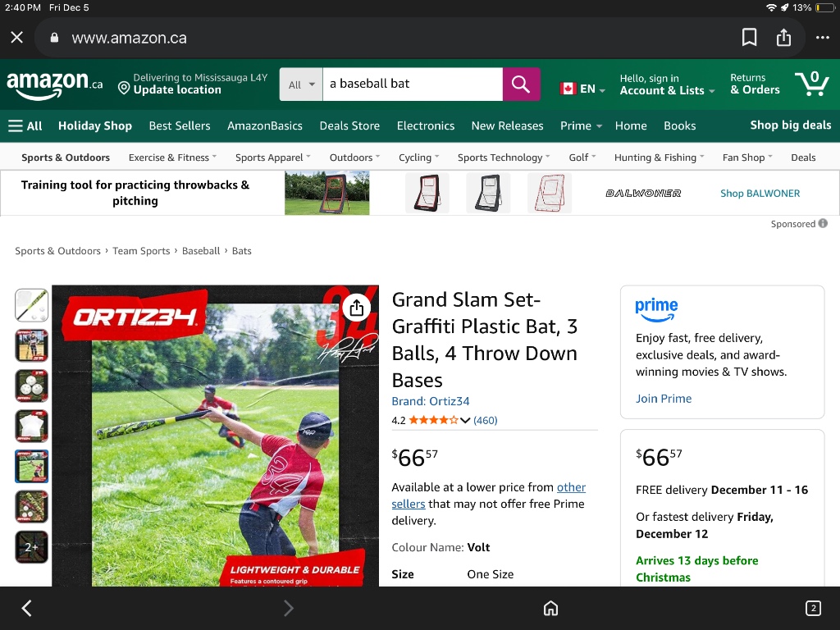Tap the browser share icon
The image size is (840, 630).
(783, 38)
